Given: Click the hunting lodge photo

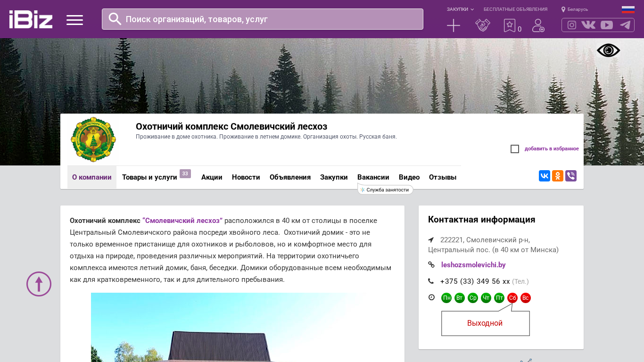Looking at the screenshot, I should pyautogui.click(x=232, y=327).
